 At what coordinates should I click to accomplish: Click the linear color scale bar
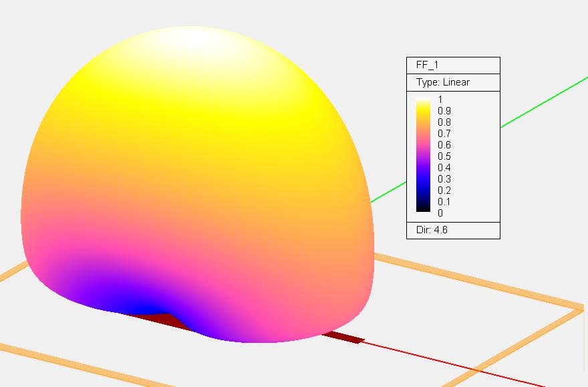[423, 155]
